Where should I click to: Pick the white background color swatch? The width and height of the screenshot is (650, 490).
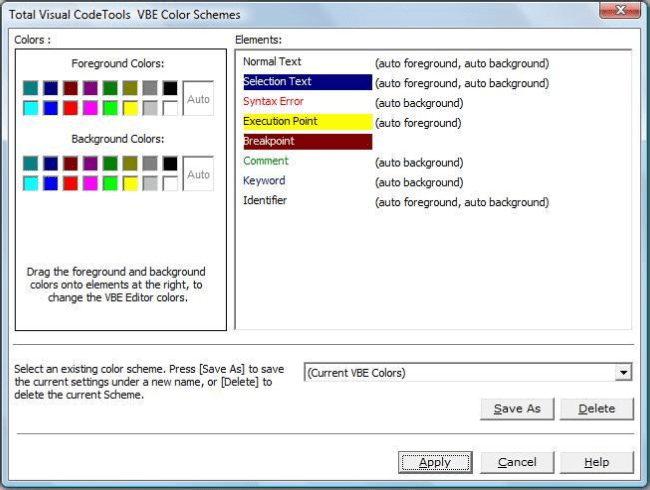[170, 184]
